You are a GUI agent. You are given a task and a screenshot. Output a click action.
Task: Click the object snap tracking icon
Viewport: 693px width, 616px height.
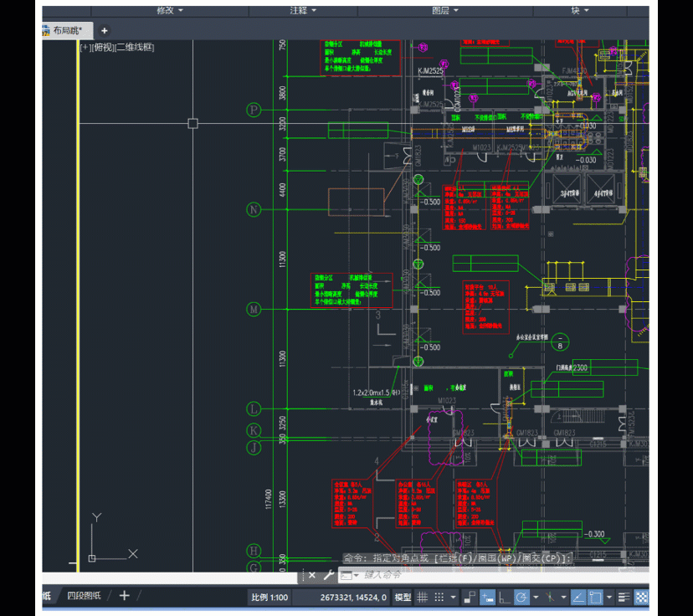(x=577, y=597)
